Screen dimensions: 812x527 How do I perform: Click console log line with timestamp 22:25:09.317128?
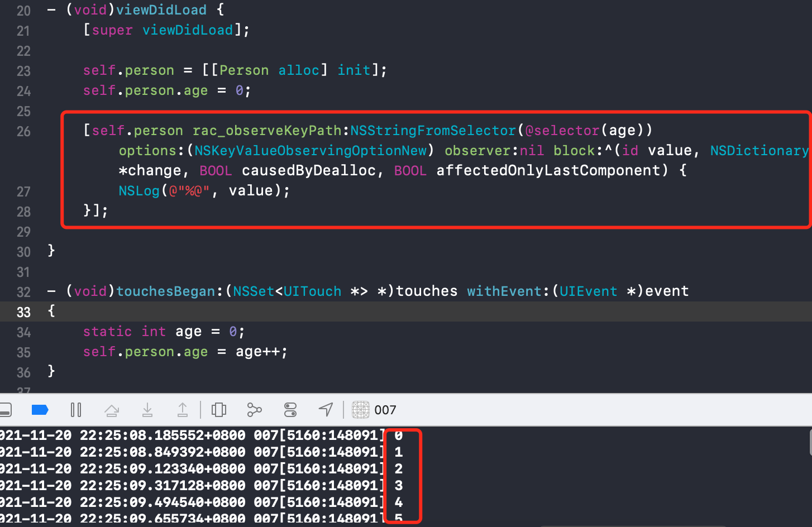tap(201, 486)
